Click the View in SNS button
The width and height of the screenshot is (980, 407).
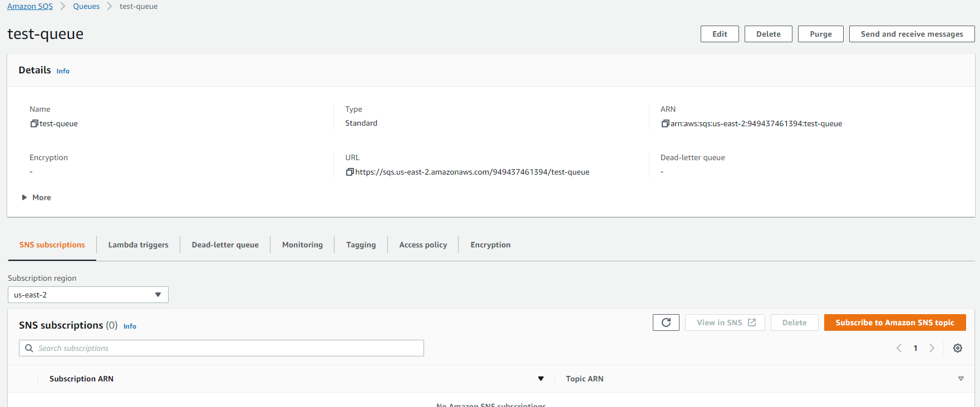[x=725, y=322]
